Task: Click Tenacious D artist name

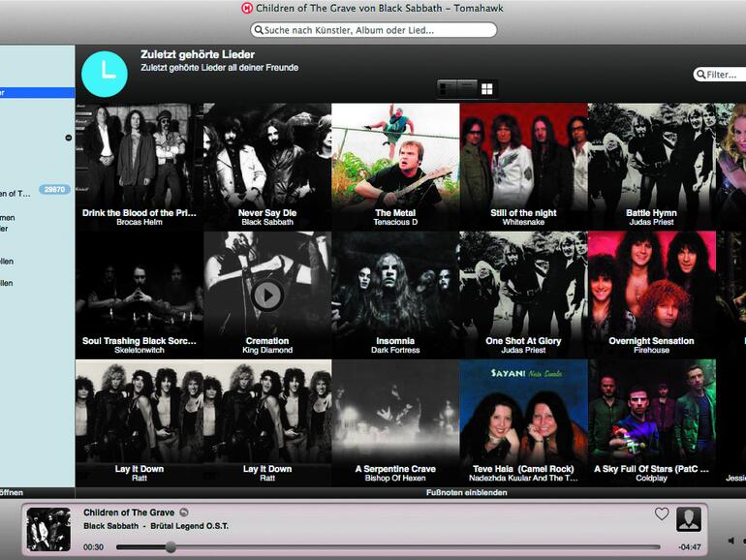Action: tap(395, 222)
